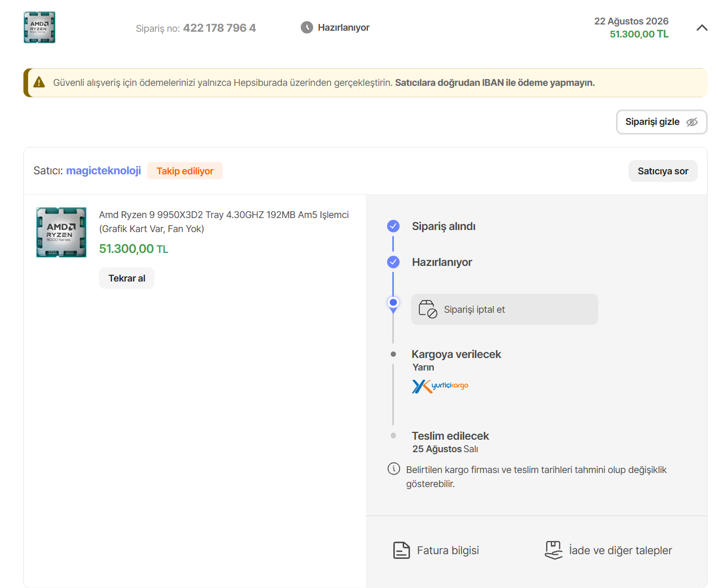Click the bold IBAN warning sentence
Screen dimensions: 718x588
(x=495, y=83)
